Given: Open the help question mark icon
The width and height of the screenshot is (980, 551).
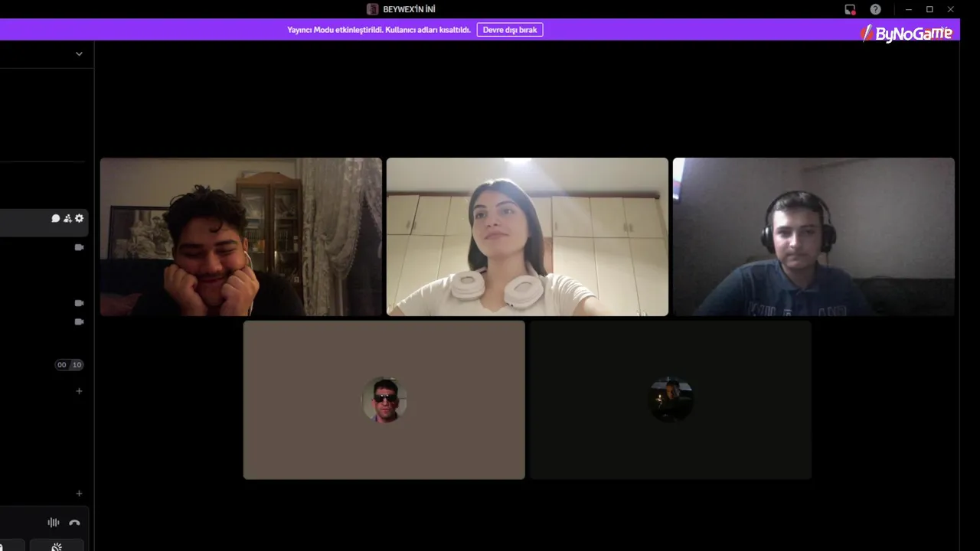Looking at the screenshot, I should pos(875,9).
